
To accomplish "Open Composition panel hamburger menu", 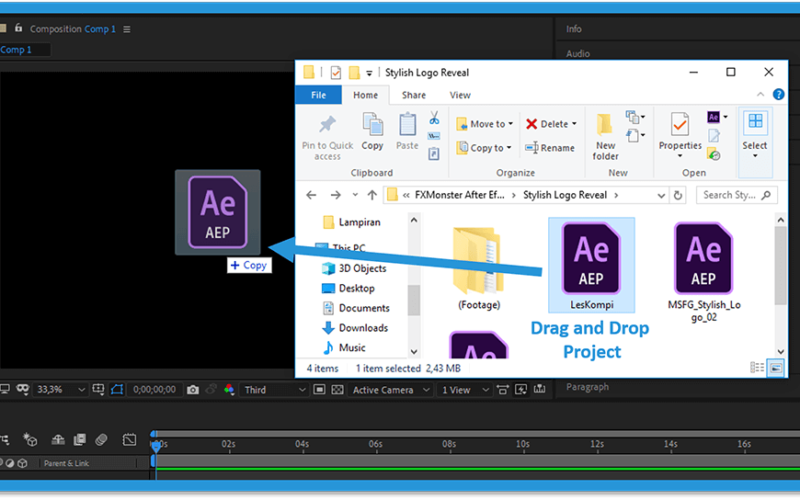I will [127, 30].
